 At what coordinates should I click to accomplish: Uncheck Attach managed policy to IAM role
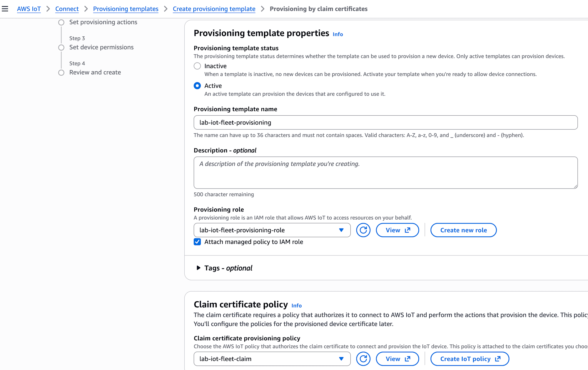[197, 242]
